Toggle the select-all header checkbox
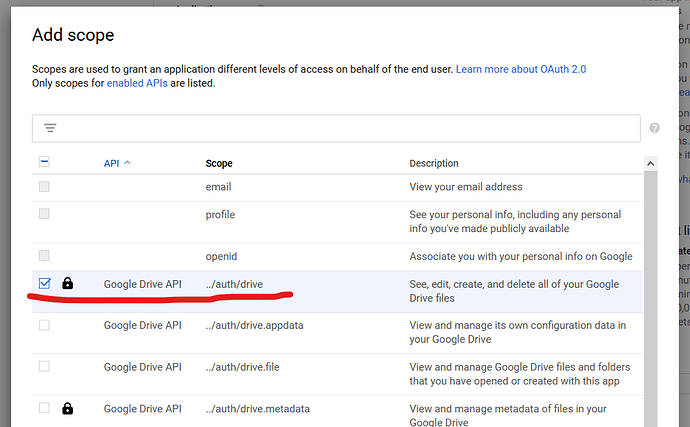 point(44,162)
